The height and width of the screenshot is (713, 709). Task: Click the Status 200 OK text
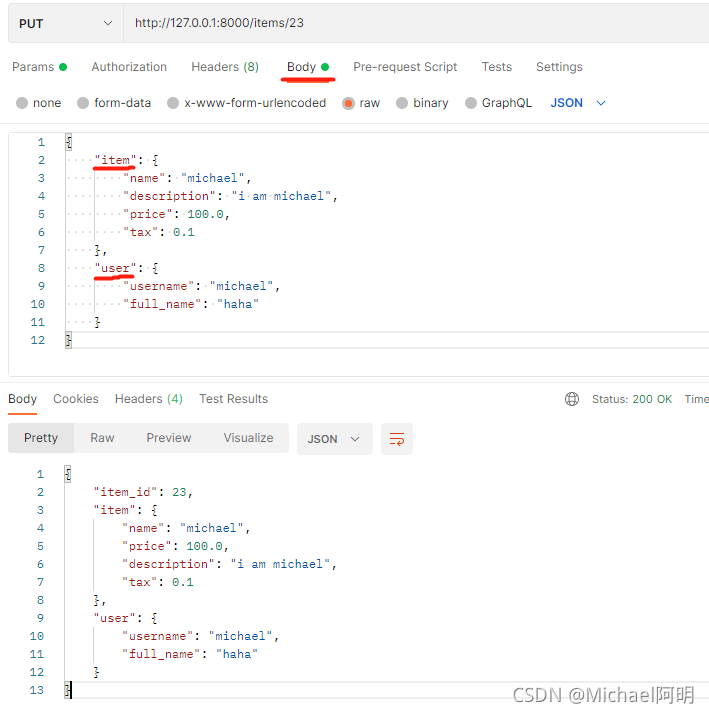pos(632,399)
